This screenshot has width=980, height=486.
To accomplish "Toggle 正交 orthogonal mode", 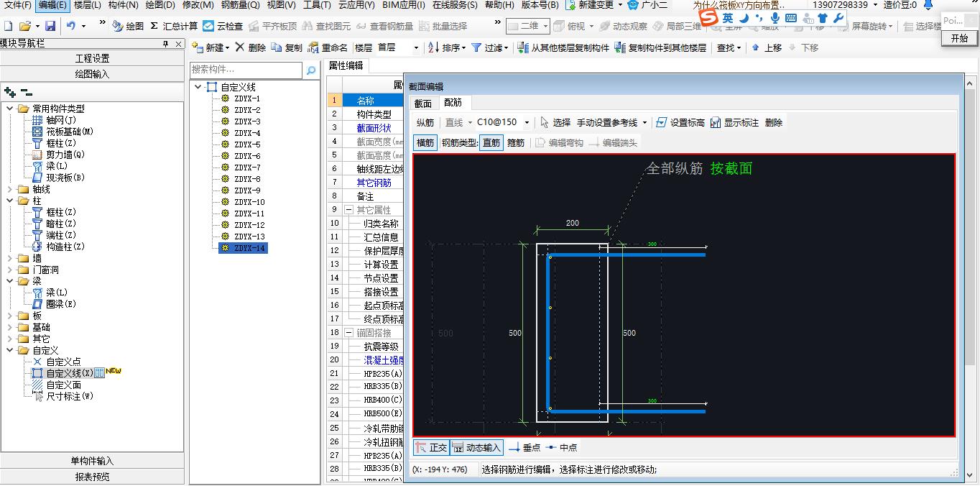I will (431, 447).
